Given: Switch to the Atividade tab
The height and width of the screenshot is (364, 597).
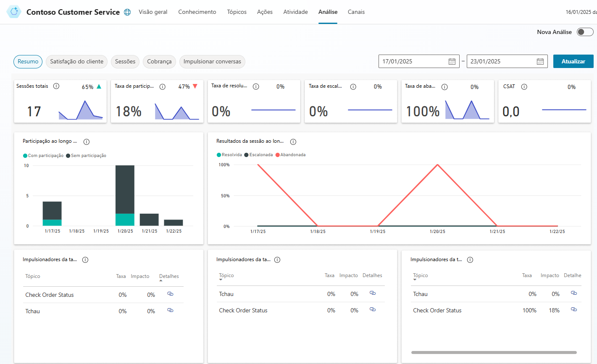Looking at the screenshot, I should pos(295,12).
